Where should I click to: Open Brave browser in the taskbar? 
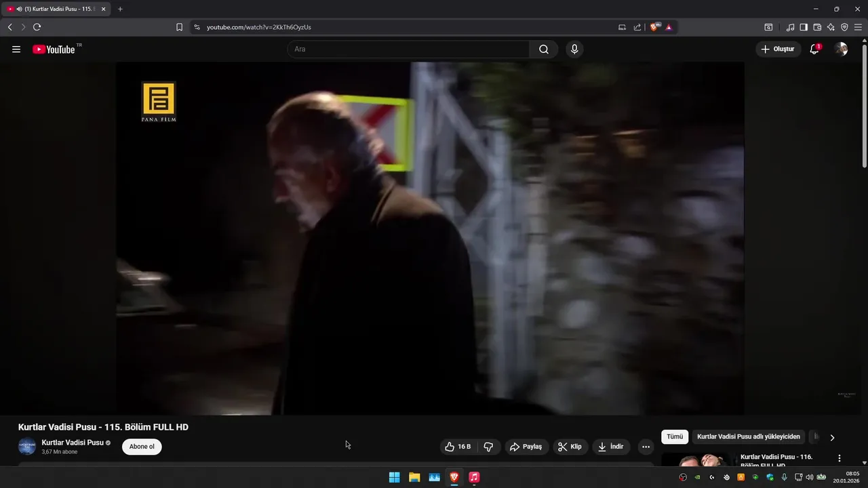tap(454, 477)
